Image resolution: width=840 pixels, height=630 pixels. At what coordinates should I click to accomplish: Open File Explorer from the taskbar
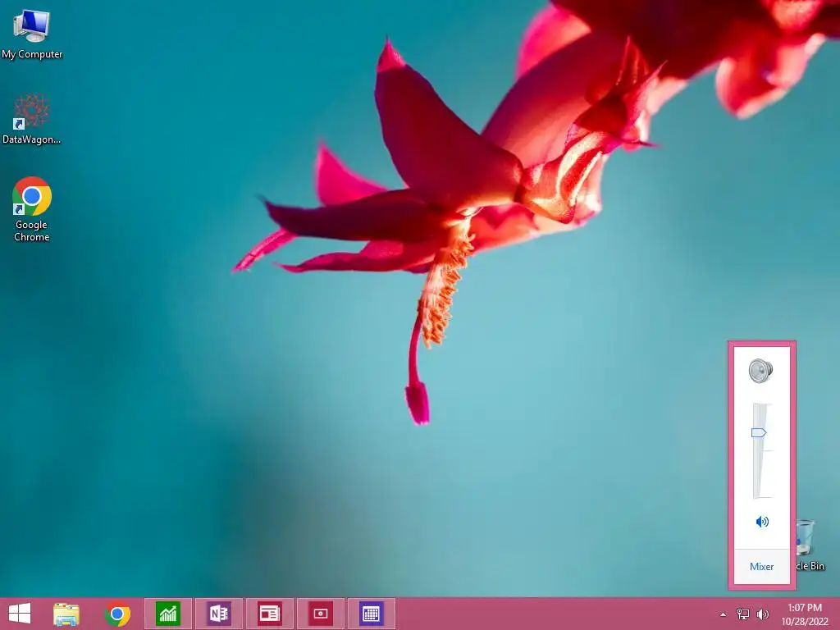[x=66, y=614]
